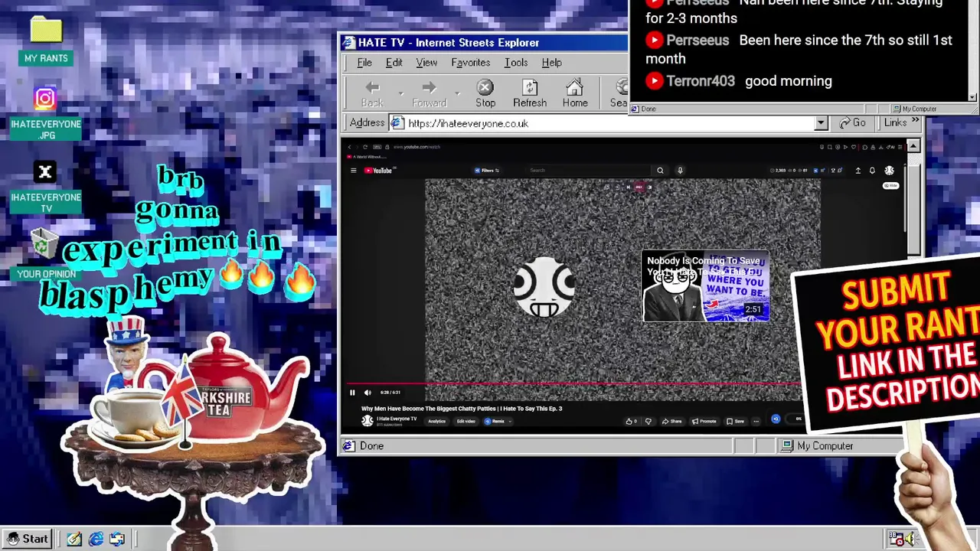The width and height of the screenshot is (980, 551).
Task: Open the Start menu button
Action: coord(28,539)
